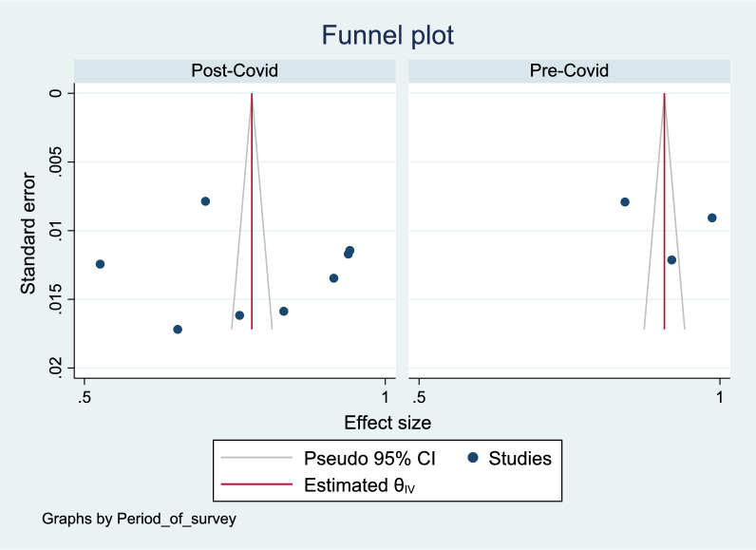
Task: Click the rightmost Pre-Covid study point
Action: 712,218
